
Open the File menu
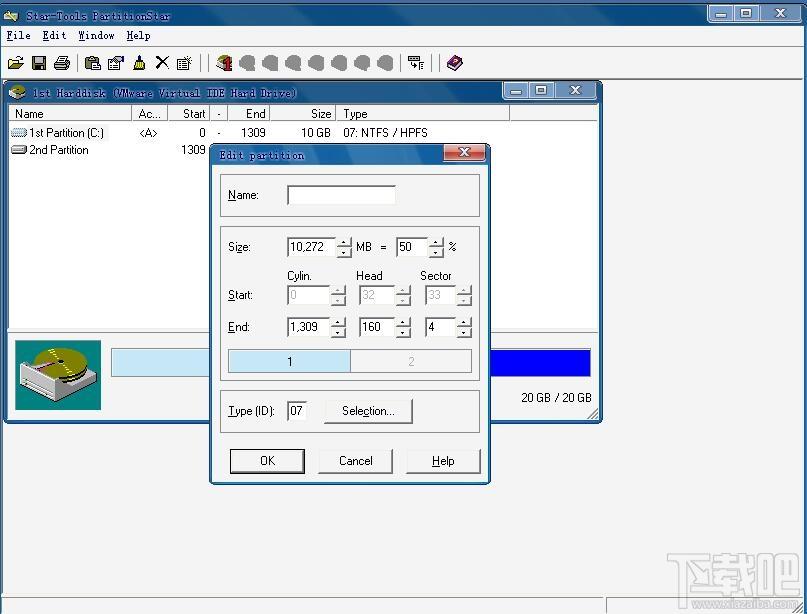tap(19, 36)
